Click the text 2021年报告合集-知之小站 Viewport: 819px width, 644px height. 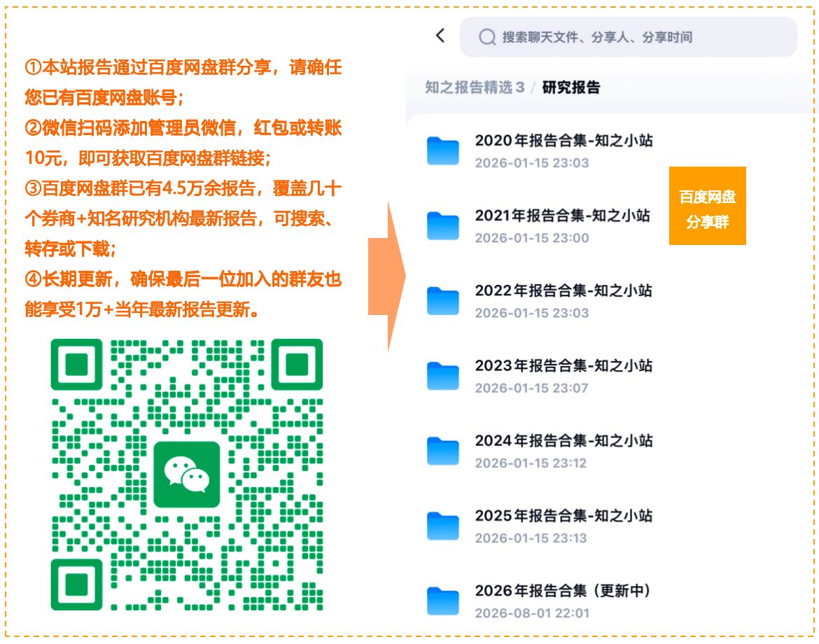pyautogui.click(x=563, y=216)
